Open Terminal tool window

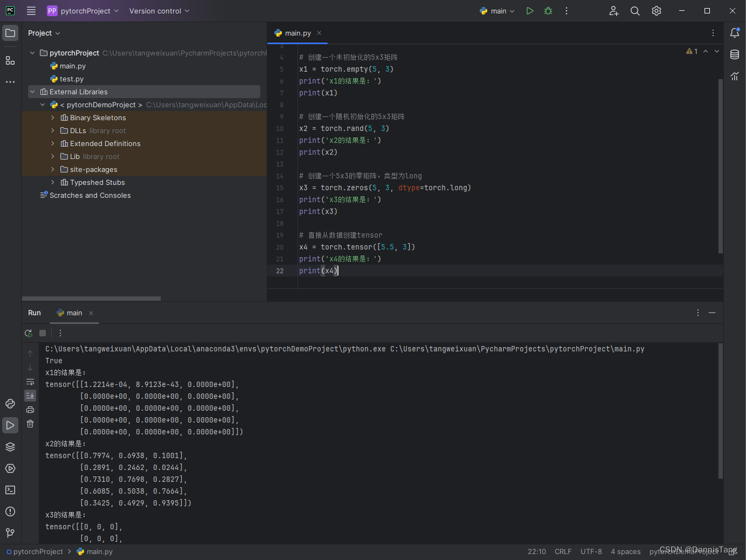click(10, 490)
